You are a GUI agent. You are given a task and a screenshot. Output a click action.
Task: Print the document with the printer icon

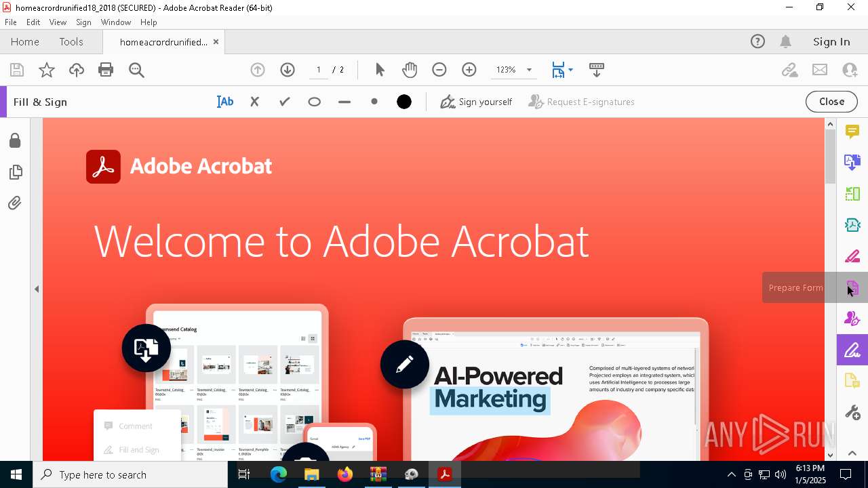106,70
